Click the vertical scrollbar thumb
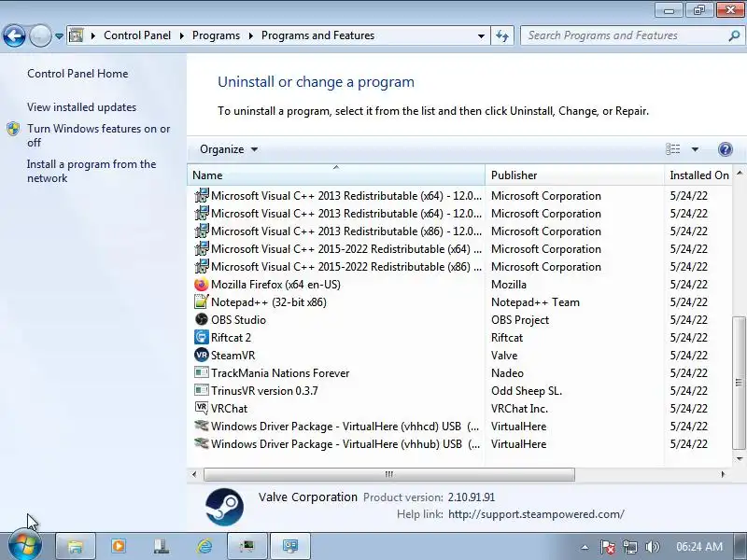This screenshot has height=560, width=747. 740,383
